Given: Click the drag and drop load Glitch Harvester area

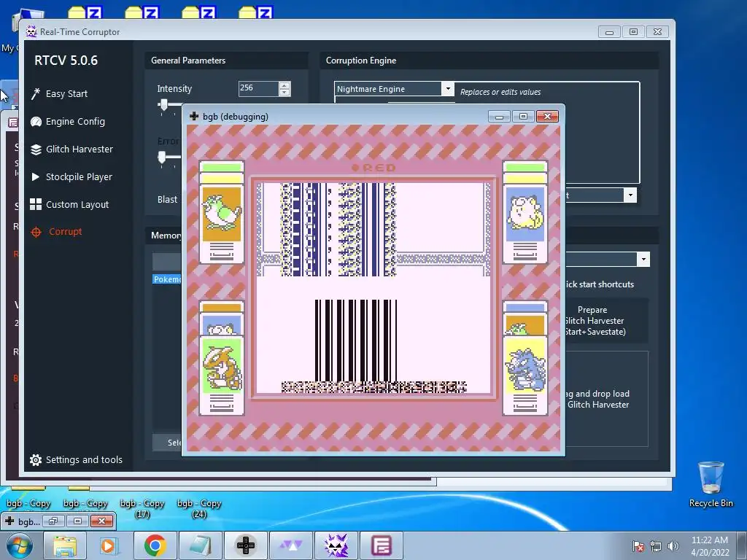Looking at the screenshot, I should pyautogui.click(x=606, y=399).
